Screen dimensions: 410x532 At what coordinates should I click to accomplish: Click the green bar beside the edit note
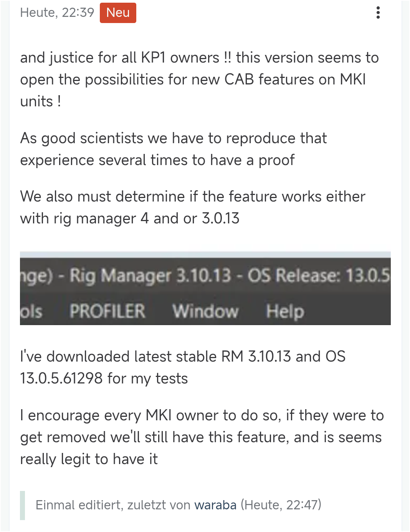point(22,505)
